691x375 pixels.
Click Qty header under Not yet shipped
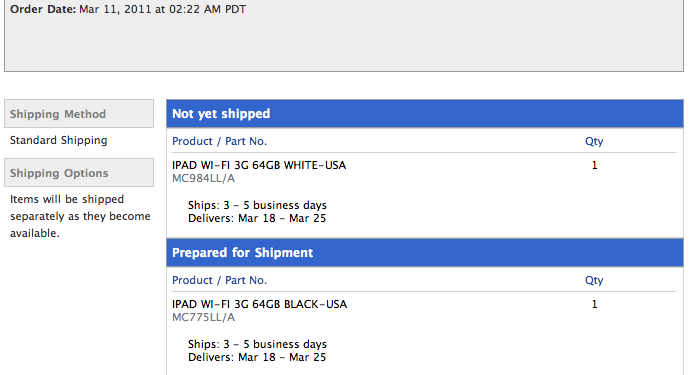(594, 141)
